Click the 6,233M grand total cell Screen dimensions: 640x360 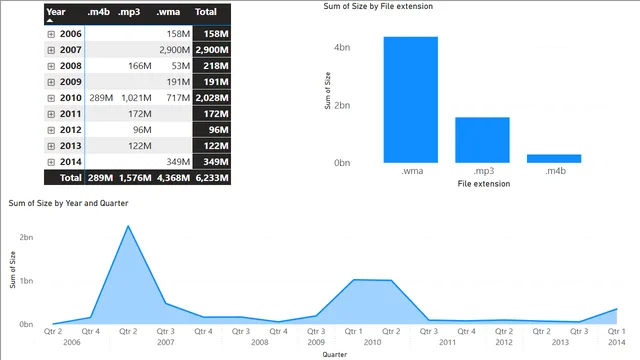pyautogui.click(x=212, y=178)
